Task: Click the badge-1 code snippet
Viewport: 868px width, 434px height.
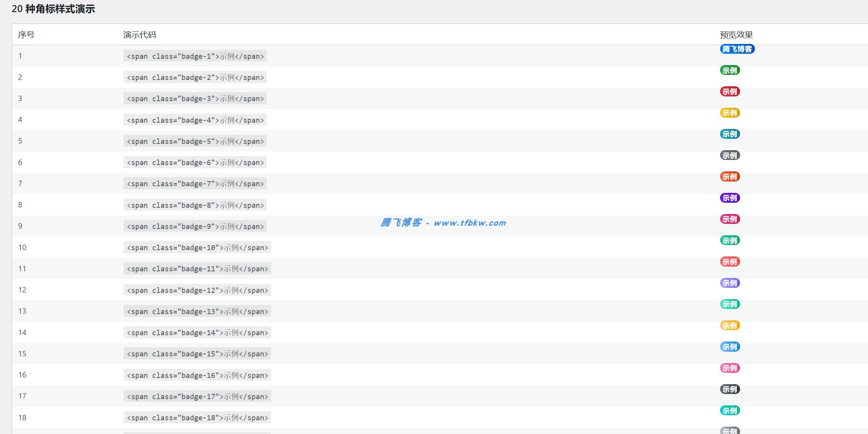Action: [195, 56]
